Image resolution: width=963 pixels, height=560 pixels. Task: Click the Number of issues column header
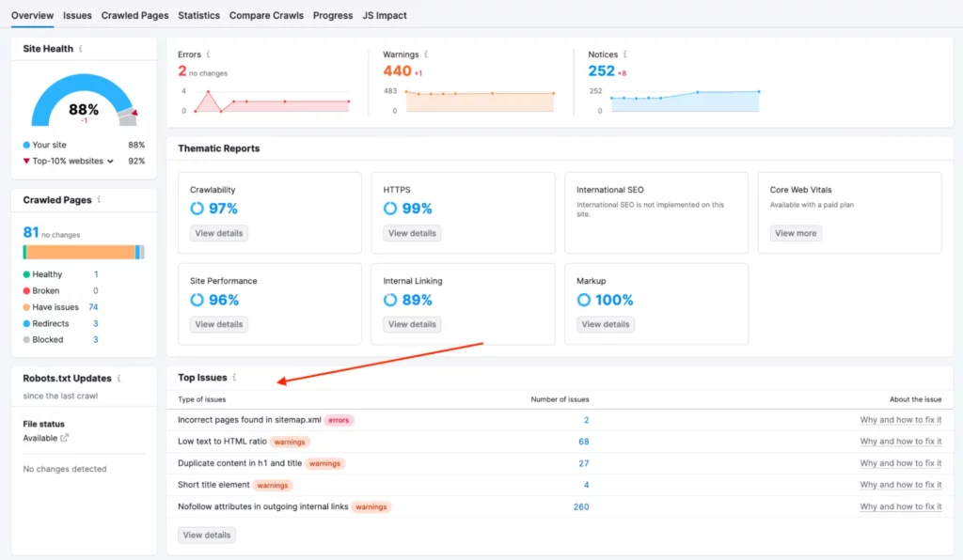point(560,399)
